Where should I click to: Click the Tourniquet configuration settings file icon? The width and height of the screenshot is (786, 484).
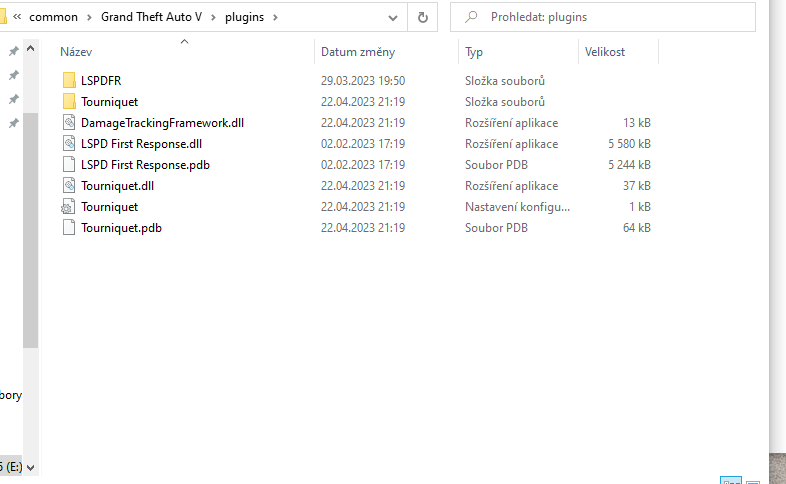coord(69,206)
